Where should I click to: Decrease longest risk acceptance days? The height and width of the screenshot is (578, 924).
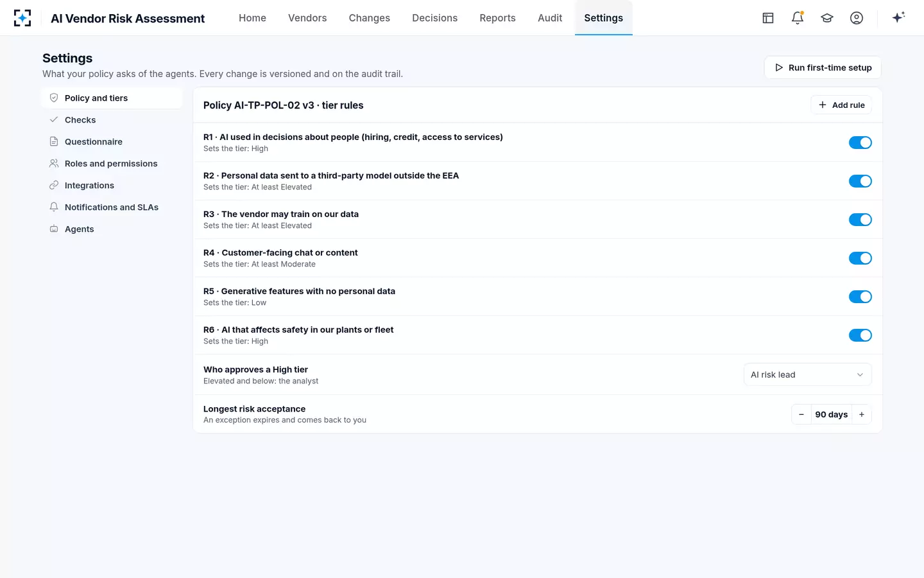pyautogui.click(x=801, y=414)
